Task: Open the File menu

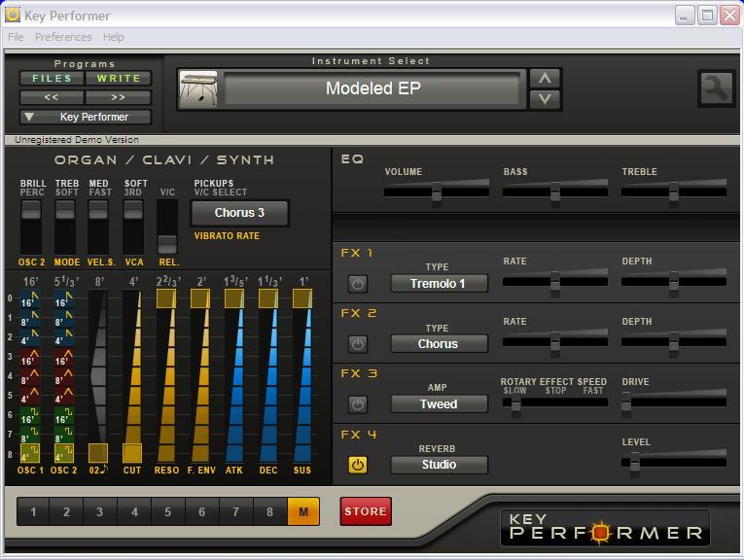Action: coord(16,37)
